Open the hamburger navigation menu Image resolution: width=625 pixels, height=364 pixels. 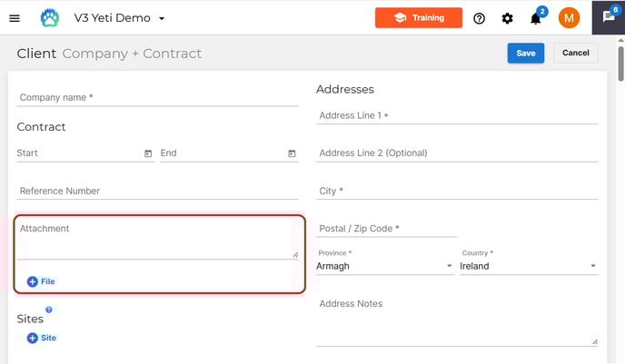point(15,18)
